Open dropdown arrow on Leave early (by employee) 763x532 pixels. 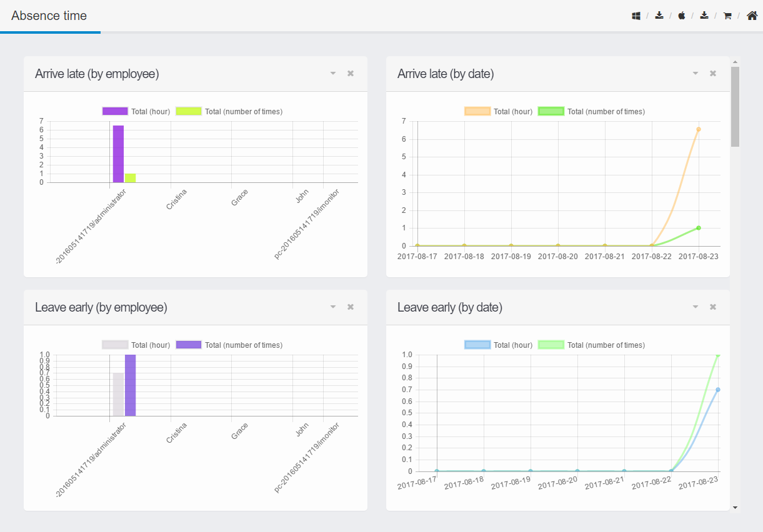coord(333,307)
